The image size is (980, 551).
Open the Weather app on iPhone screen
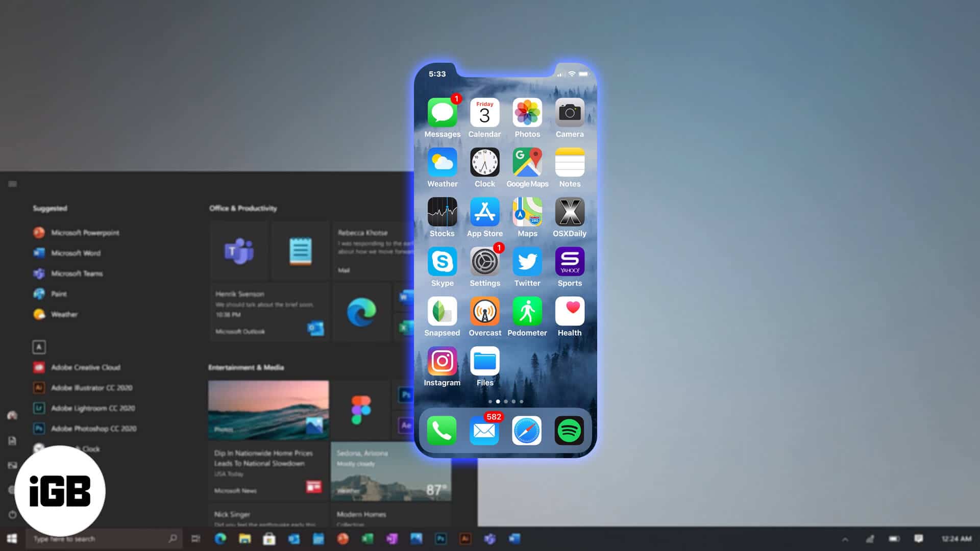coord(442,162)
